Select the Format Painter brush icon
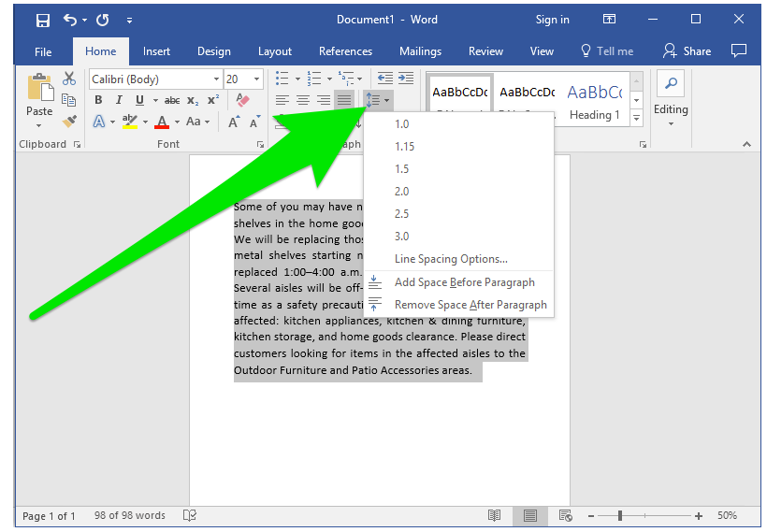Image resolution: width=767 pixels, height=532 pixels. click(x=69, y=122)
